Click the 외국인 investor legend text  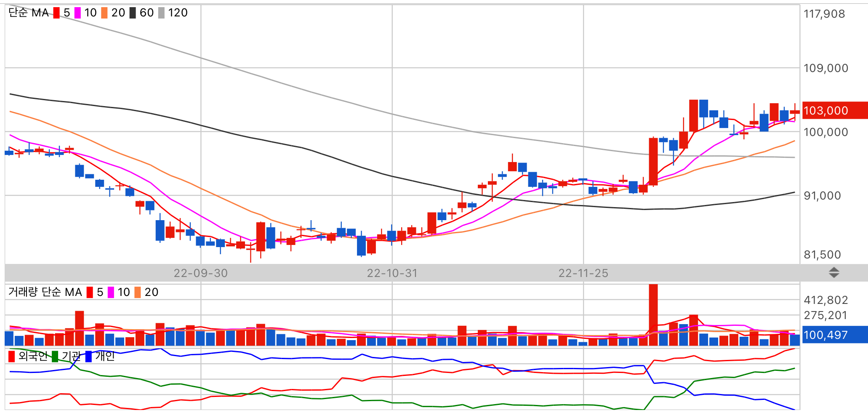point(33,356)
